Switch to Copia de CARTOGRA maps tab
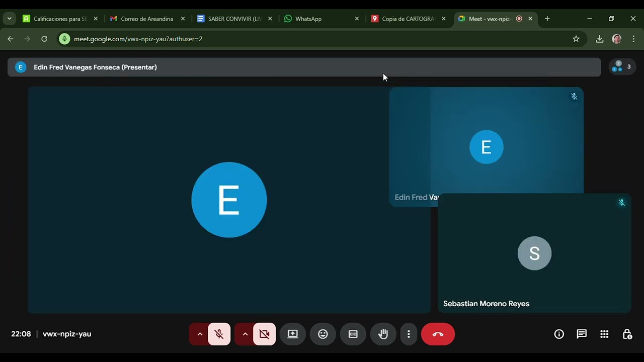This screenshot has width=644, height=362. pyautogui.click(x=408, y=19)
